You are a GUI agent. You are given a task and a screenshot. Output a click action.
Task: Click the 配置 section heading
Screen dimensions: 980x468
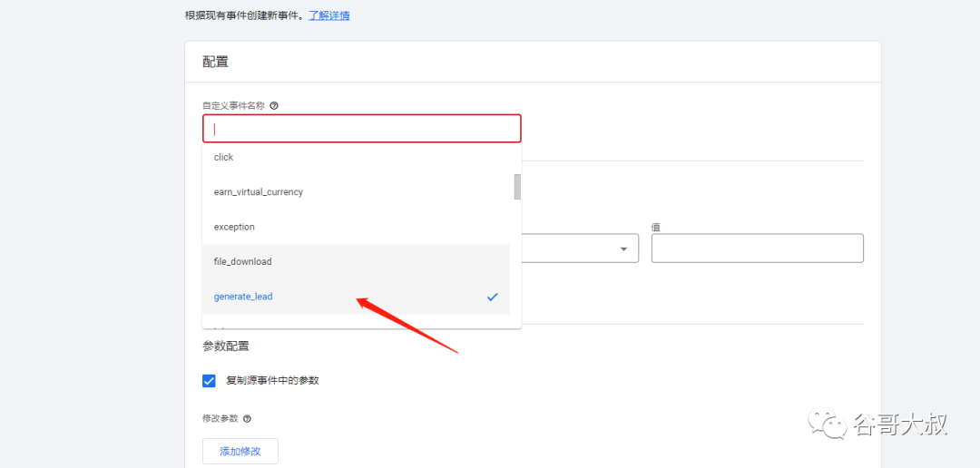tap(216, 62)
